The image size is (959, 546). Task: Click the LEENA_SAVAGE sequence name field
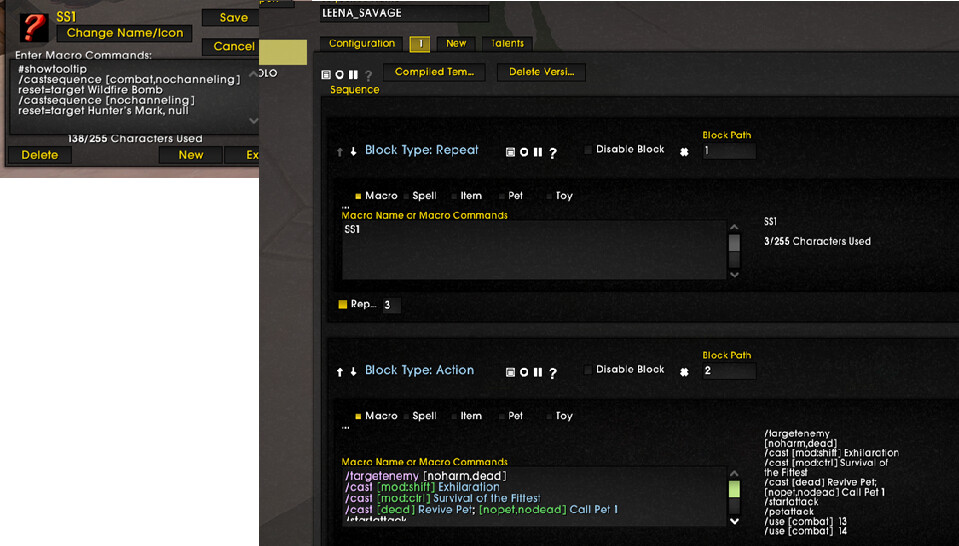(x=404, y=13)
